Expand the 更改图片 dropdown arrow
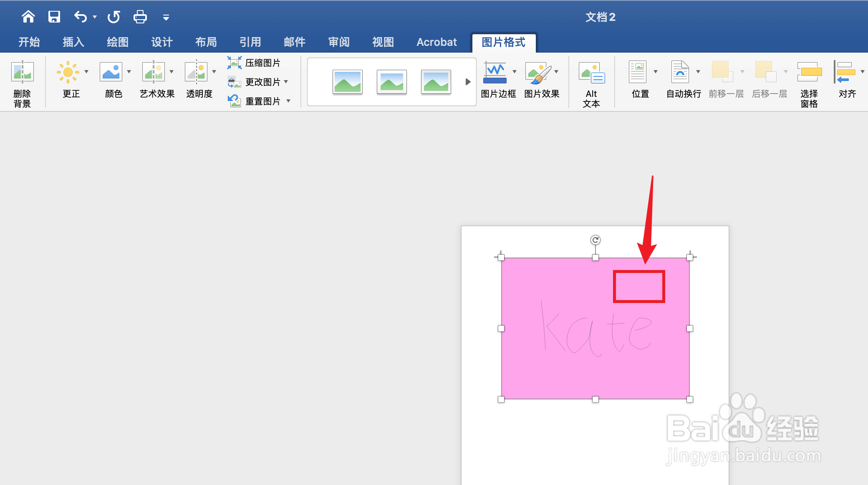This screenshot has width=868, height=485. coord(286,82)
